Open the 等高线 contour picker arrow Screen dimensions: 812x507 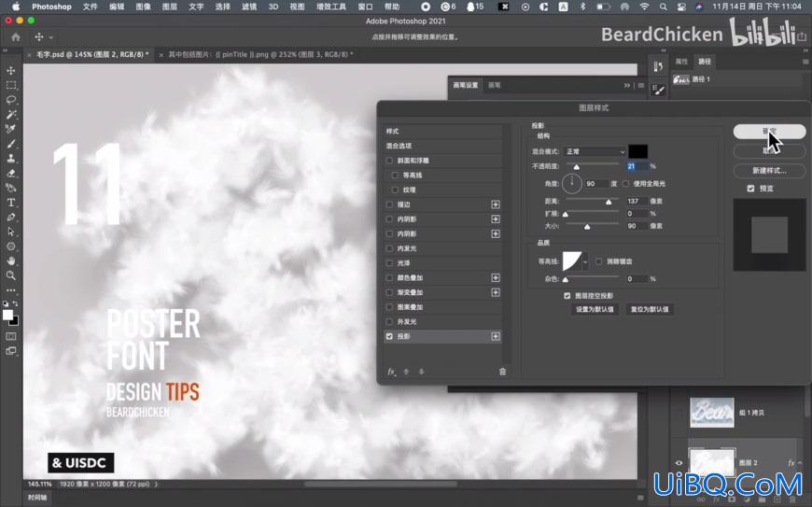point(585,262)
